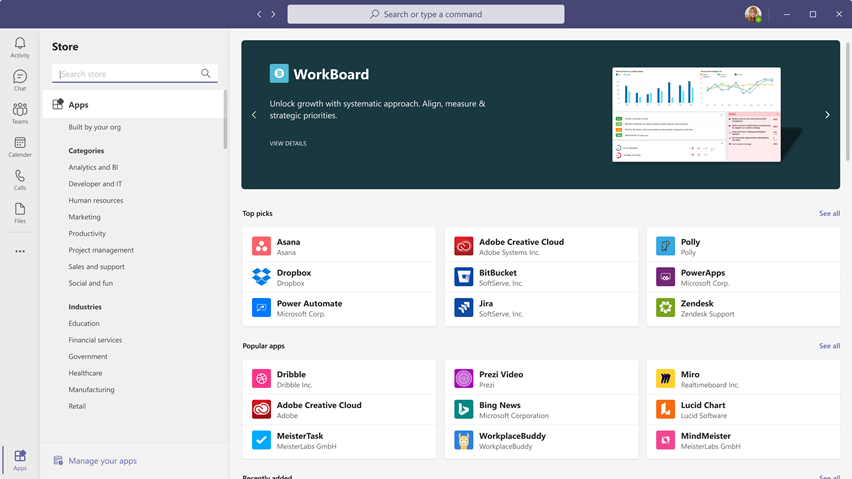852x479 pixels.
Task: Open Manage your apps
Action: pyautogui.click(x=95, y=461)
